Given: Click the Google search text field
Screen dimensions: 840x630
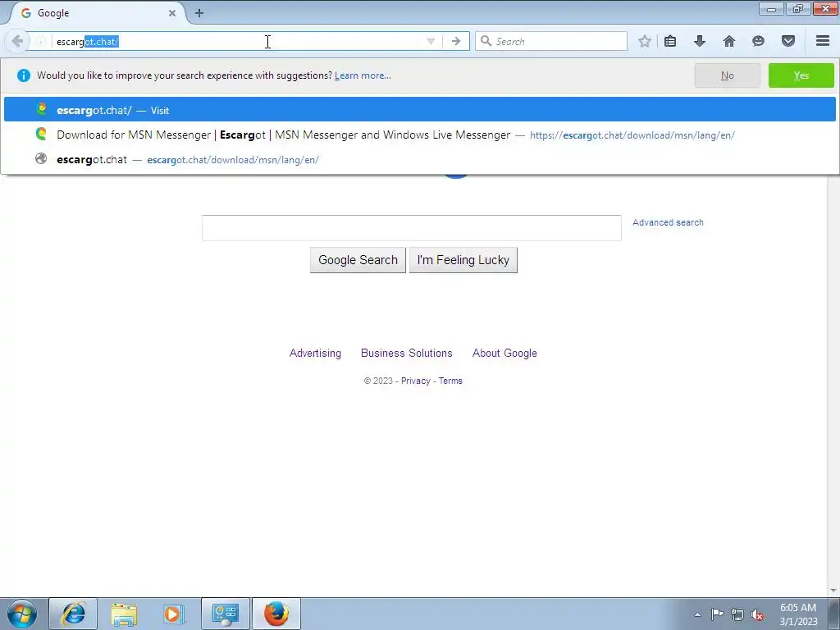Looking at the screenshot, I should (x=412, y=228).
